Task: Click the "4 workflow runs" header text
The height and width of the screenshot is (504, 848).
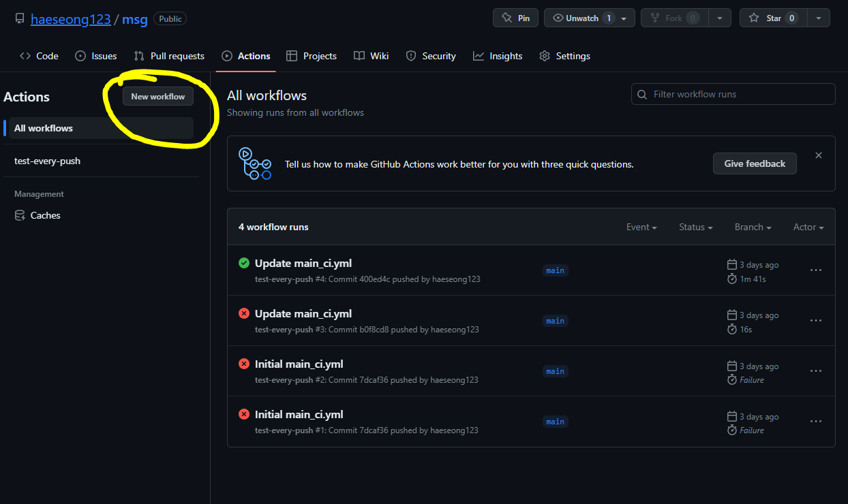Action: (273, 227)
